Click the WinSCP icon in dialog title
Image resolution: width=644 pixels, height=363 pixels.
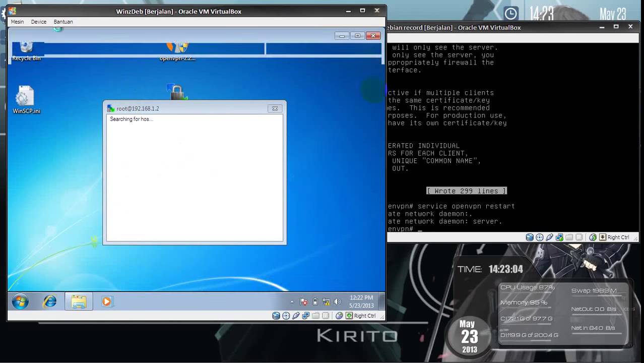111,108
